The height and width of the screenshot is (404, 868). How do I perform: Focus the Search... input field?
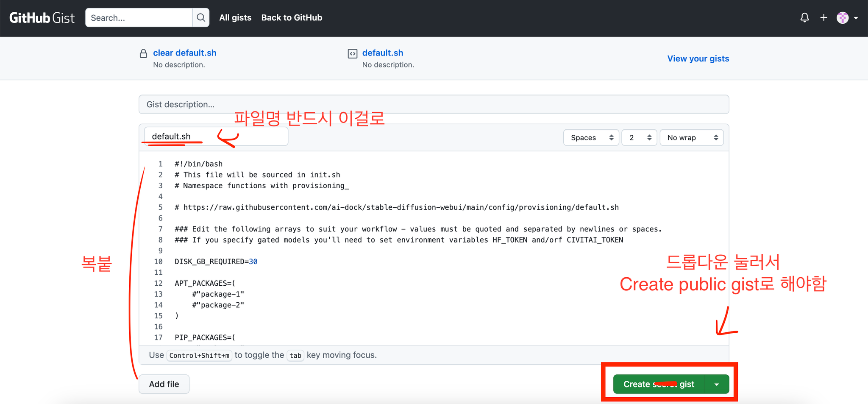pyautogui.click(x=139, y=18)
